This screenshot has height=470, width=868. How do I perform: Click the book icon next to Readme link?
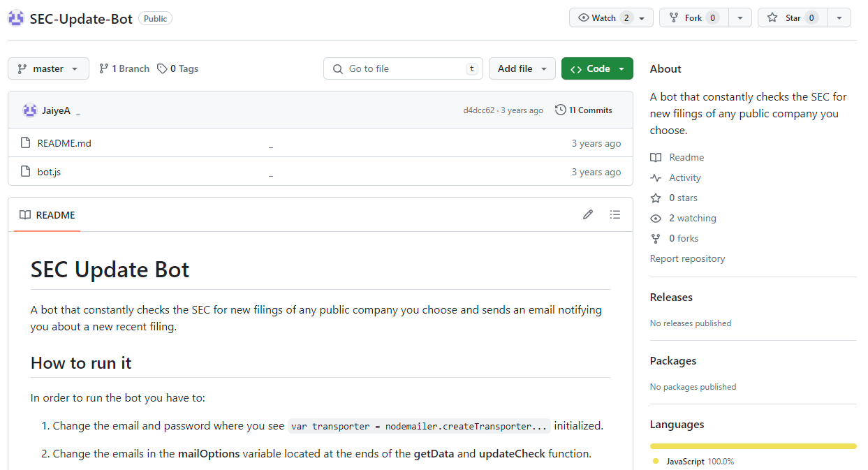click(x=656, y=158)
